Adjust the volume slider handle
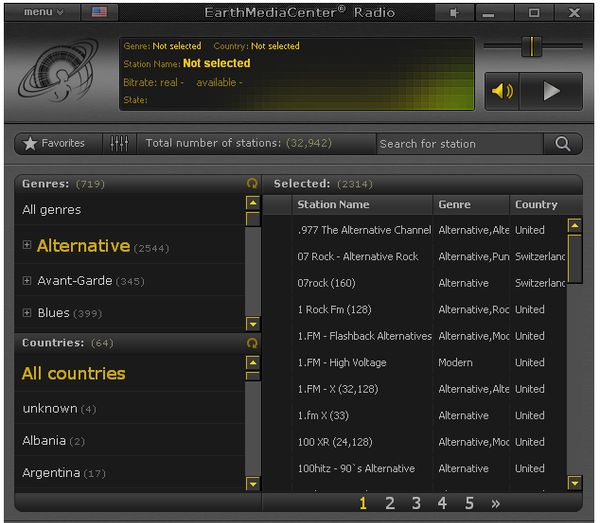Viewport: 600px width, 523px height. (532, 46)
